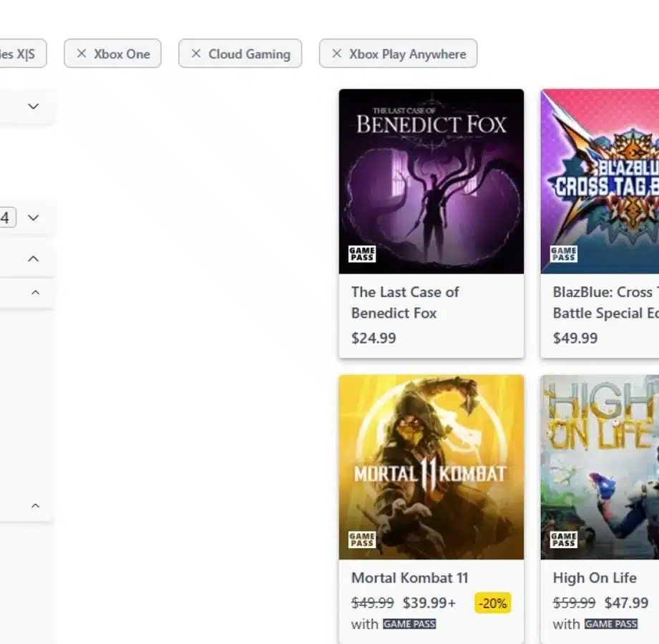Click the Game Pass badge on Benedict Fox cover

tap(362, 254)
